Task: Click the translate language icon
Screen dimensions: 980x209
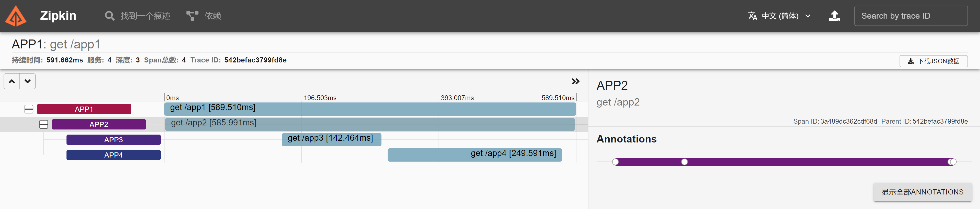Action: (752, 16)
